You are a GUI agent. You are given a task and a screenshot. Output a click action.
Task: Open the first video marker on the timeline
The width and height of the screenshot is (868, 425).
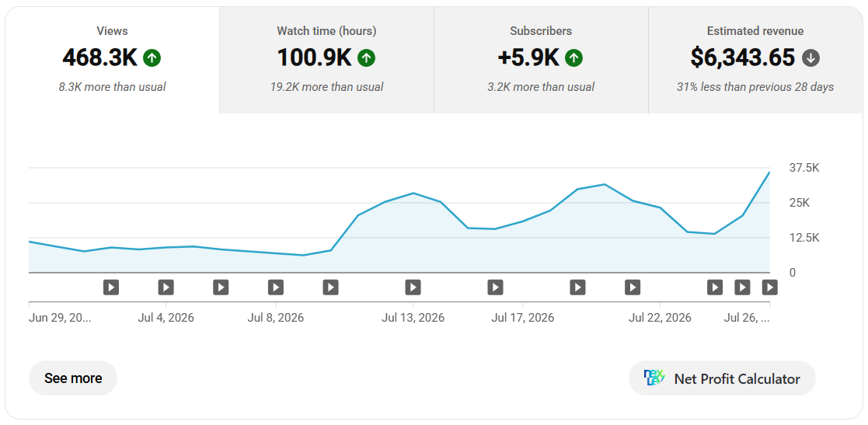pos(111,287)
